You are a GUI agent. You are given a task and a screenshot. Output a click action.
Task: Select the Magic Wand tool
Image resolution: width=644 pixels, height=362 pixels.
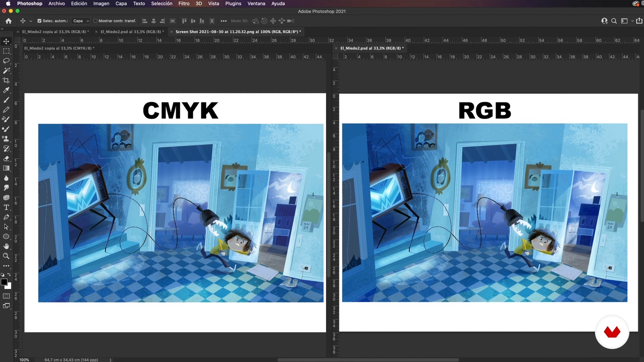pos(6,71)
